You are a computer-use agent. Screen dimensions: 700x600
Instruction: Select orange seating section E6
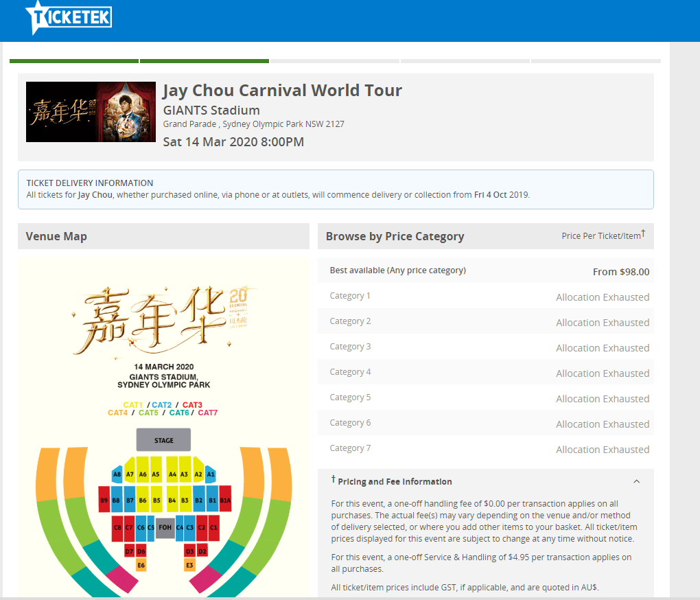coord(141,565)
